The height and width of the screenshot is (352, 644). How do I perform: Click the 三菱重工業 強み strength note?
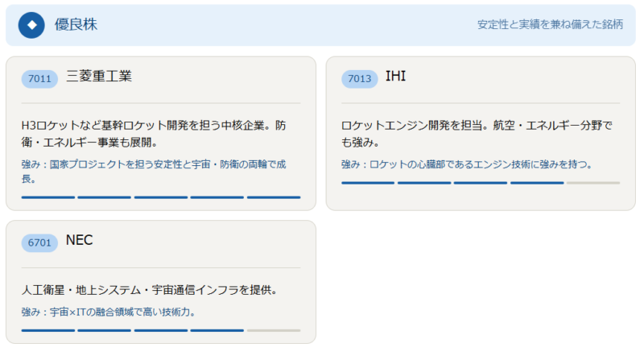coord(153,172)
